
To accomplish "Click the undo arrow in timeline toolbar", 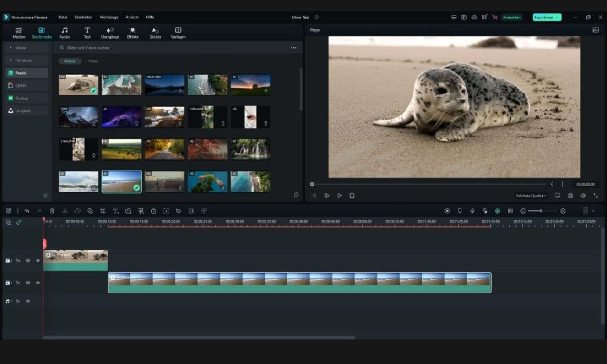I will point(27,211).
